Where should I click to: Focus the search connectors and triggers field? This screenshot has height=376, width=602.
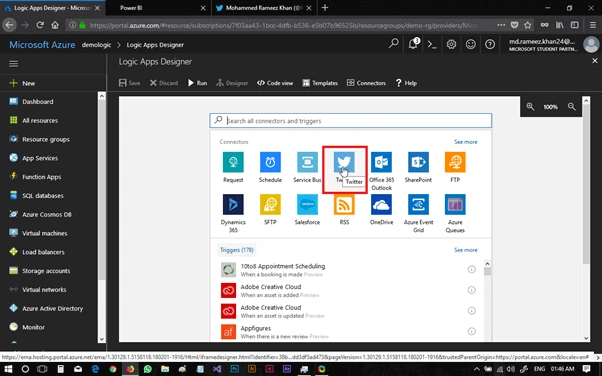(x=351, y=121)
